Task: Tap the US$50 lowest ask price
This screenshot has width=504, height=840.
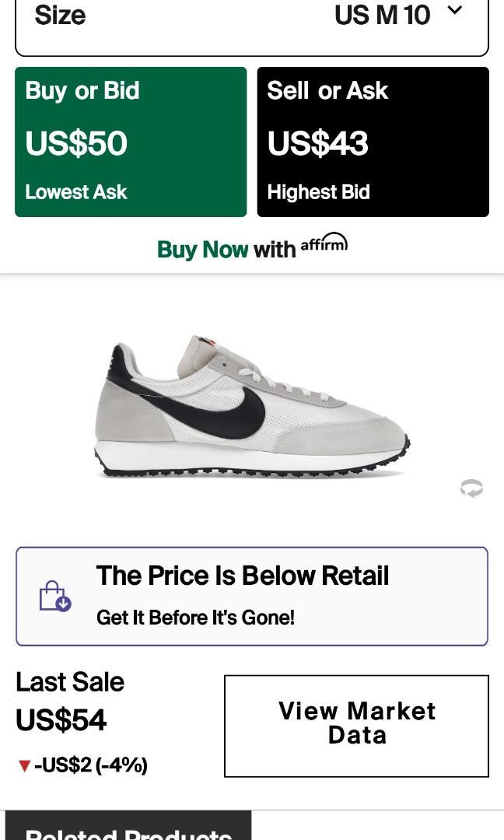Action: (x=76, y=144)
